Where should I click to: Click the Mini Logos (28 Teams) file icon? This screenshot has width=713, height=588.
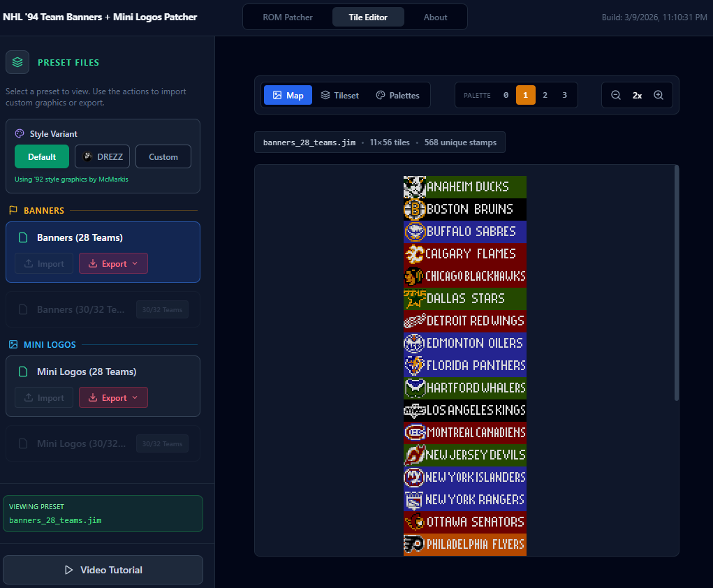(x=23, y=372)
